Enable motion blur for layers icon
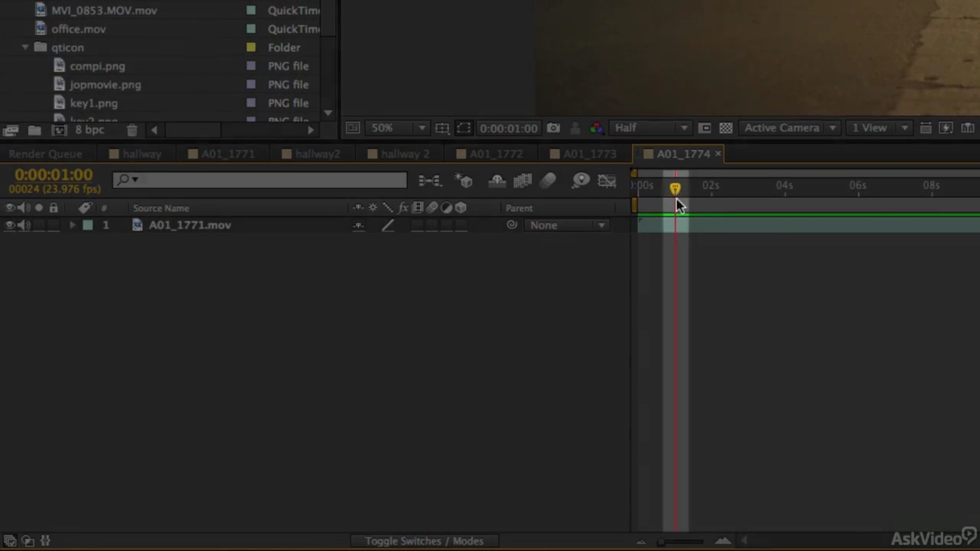 click(548, 181)
